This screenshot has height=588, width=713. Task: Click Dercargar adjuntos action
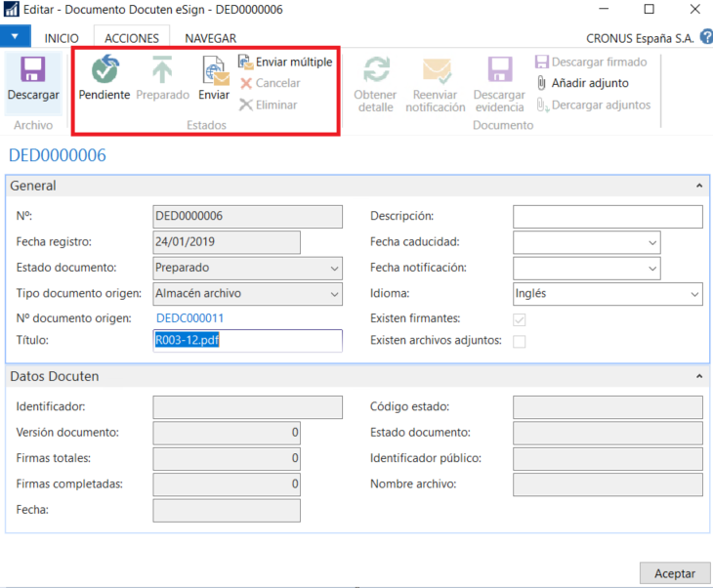pyautogui.click(x=594, y=105)
